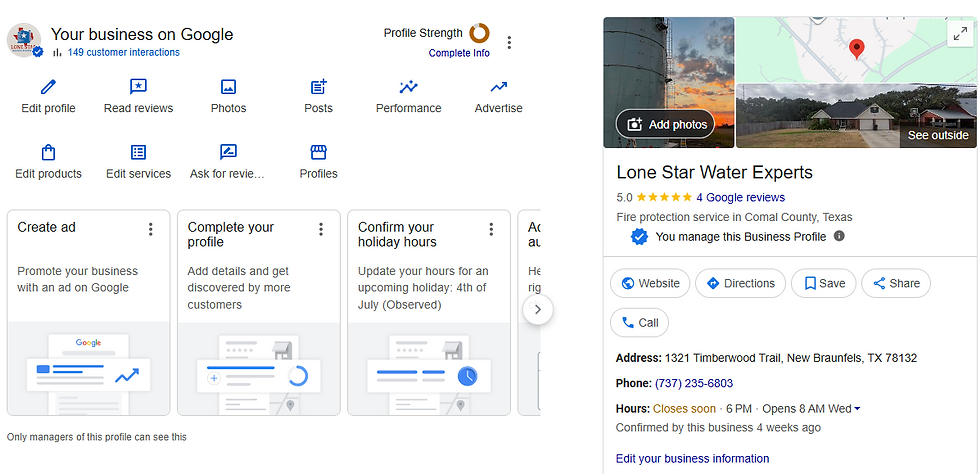Expand the map with the fullscreen icon
The height and width of the screenshot is (474, 980).
tap(960, 34)
